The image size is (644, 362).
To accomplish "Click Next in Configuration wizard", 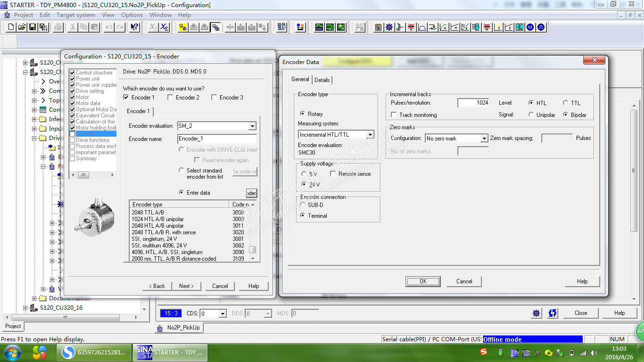I will coord(186,286).
